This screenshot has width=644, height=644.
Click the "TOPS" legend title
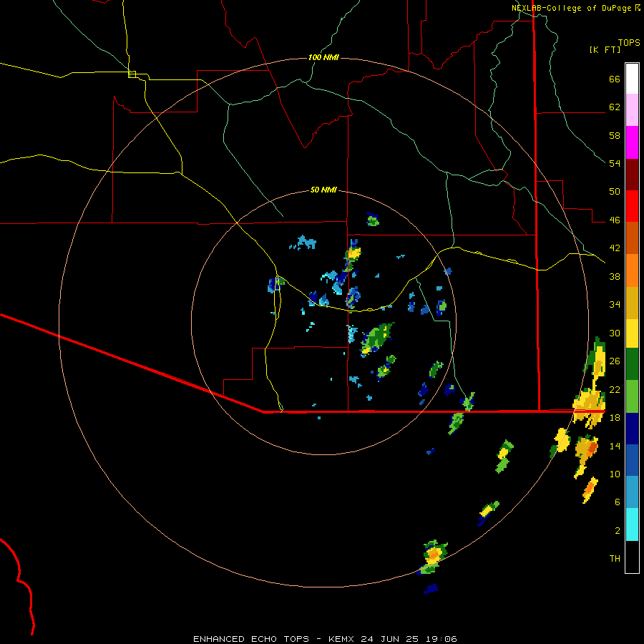point(629,42)
